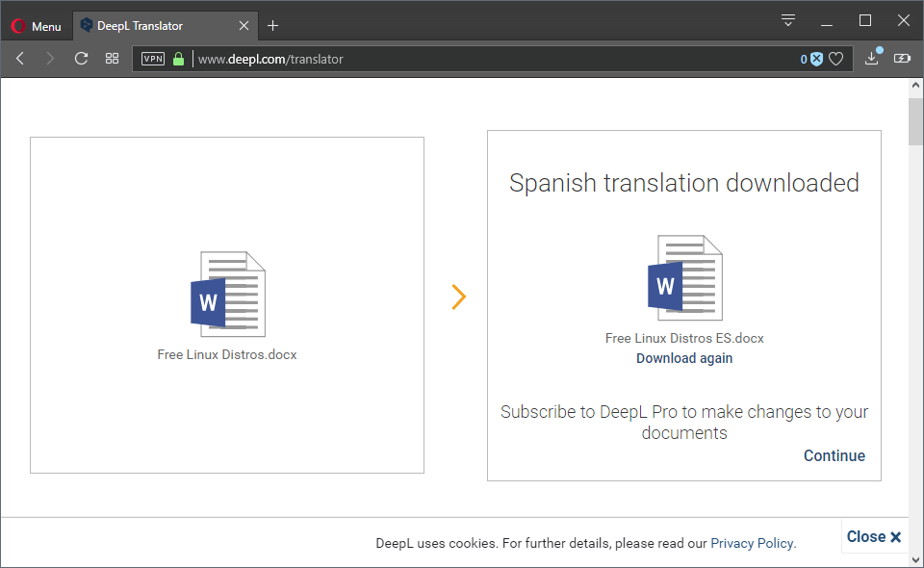Close the DeepL Translator tab
Viewport: 924px width, 568px height.
(x=244, y=26)
